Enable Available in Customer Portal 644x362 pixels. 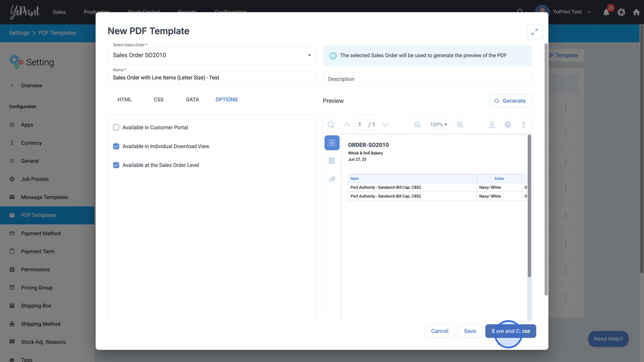pos(116,128)
